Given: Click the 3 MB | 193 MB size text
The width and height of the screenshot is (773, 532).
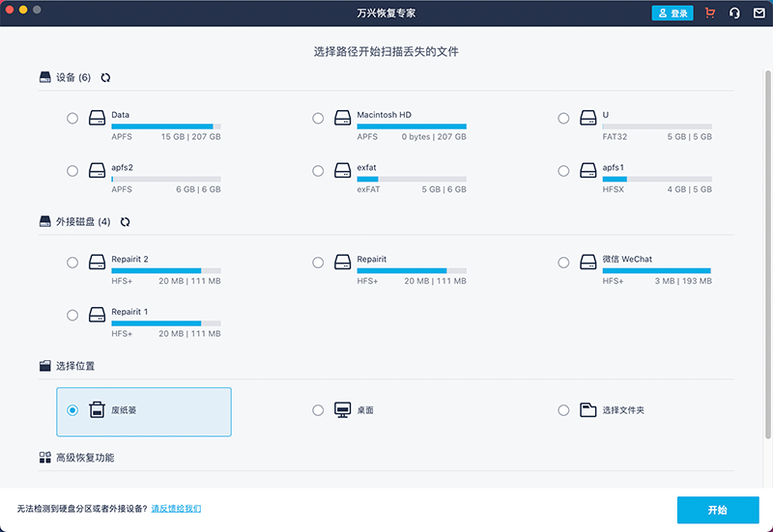Looking at the screenshot, I should click(x=683, y=281).
